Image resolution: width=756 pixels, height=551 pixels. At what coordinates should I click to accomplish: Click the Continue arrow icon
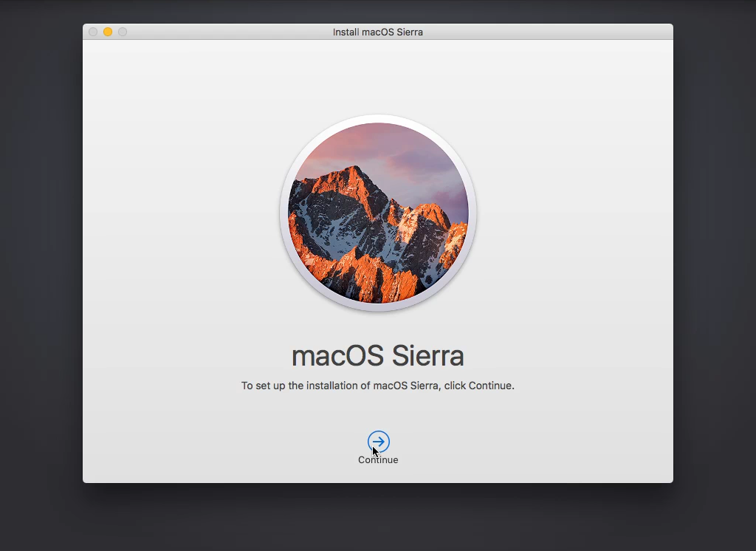pos(379,442)
